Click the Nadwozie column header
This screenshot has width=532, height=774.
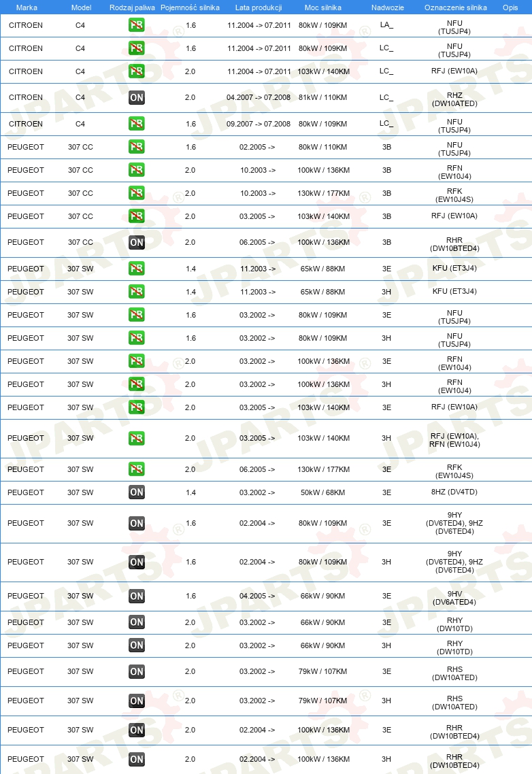tap(387, 7)
